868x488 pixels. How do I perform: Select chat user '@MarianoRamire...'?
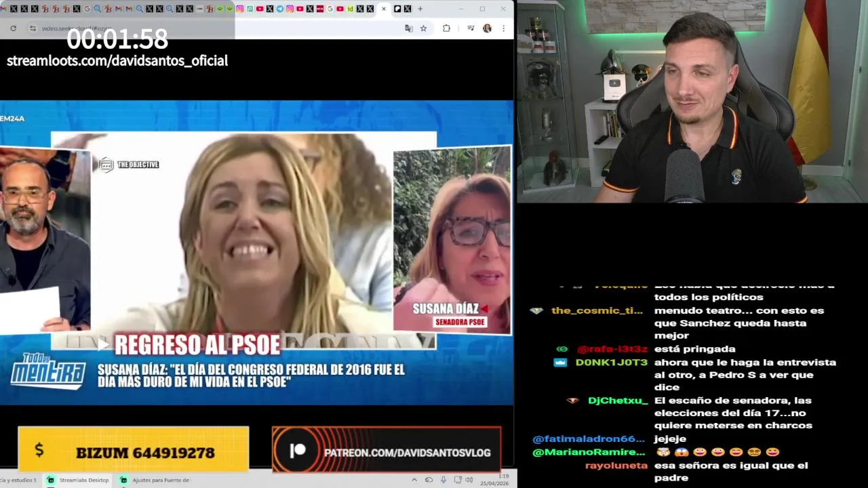[x=589, y=452]
